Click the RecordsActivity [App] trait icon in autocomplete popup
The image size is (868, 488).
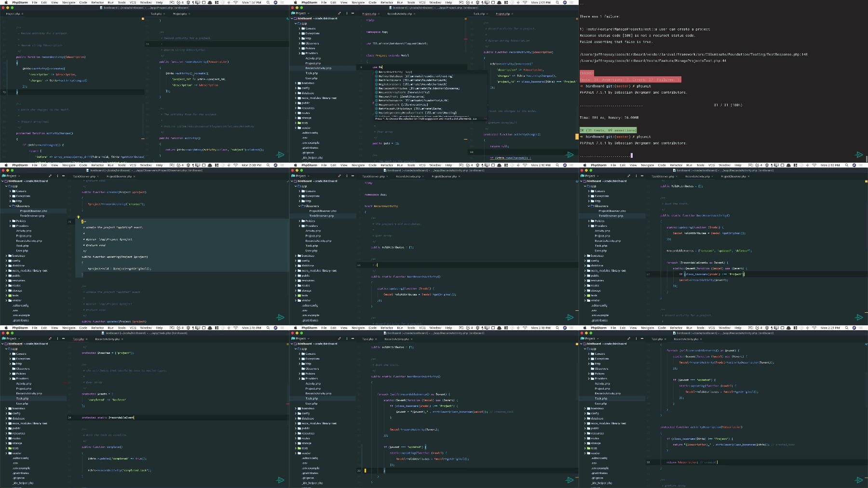pos(377,72)
